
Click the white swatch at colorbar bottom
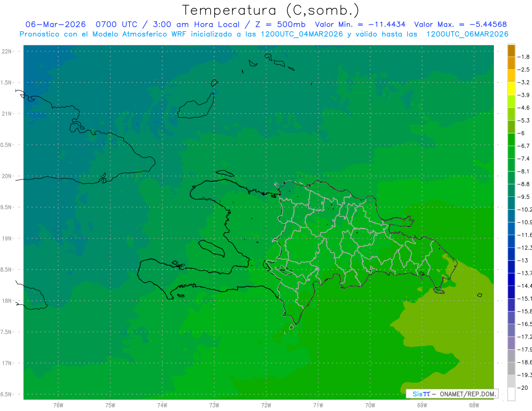tap(511, 394)
